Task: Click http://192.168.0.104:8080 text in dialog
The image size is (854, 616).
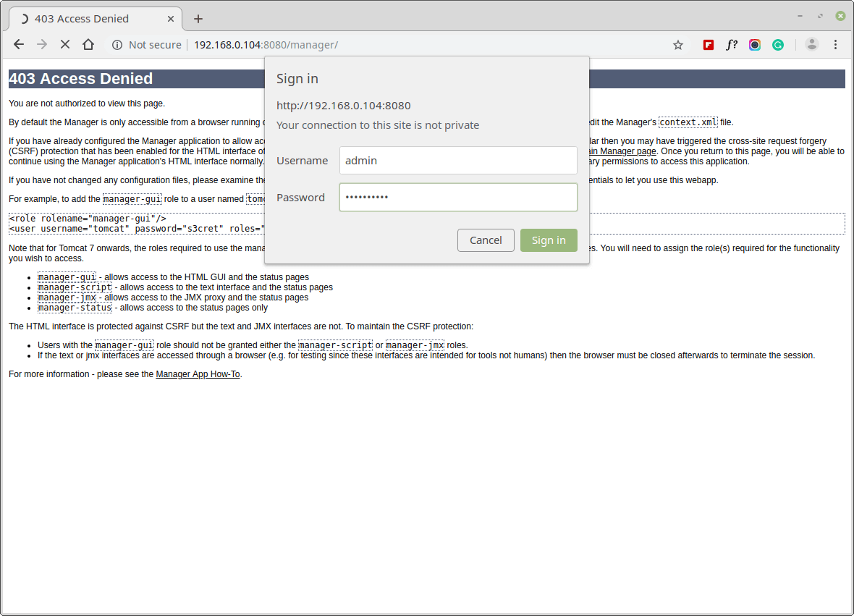Action: tap(343, 105)
